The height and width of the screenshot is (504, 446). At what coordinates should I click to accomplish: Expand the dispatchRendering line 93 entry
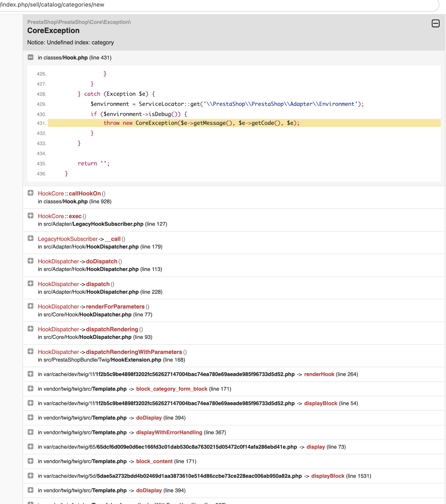(x=30, y=329)
